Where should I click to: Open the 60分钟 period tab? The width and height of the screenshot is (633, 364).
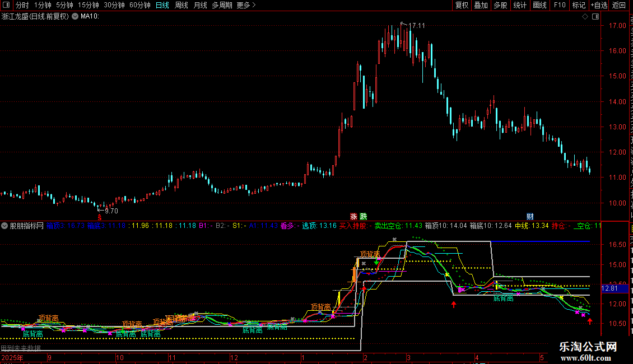(x=140, y=5)
